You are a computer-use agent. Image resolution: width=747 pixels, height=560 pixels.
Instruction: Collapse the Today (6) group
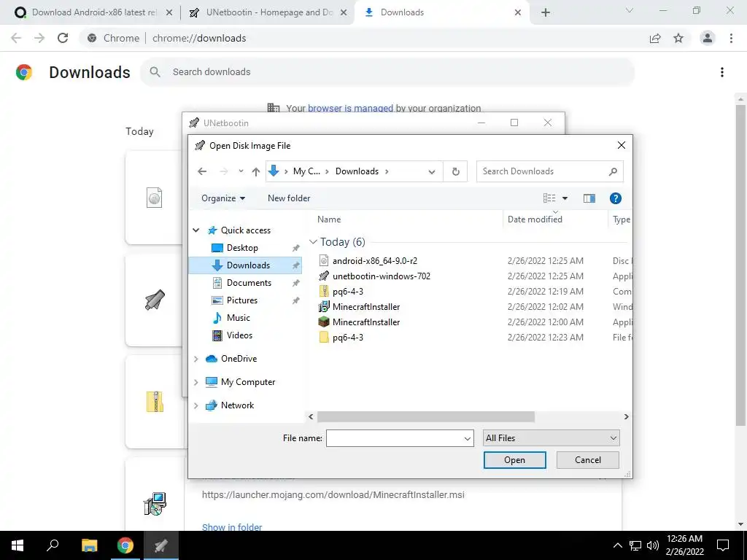313,242
